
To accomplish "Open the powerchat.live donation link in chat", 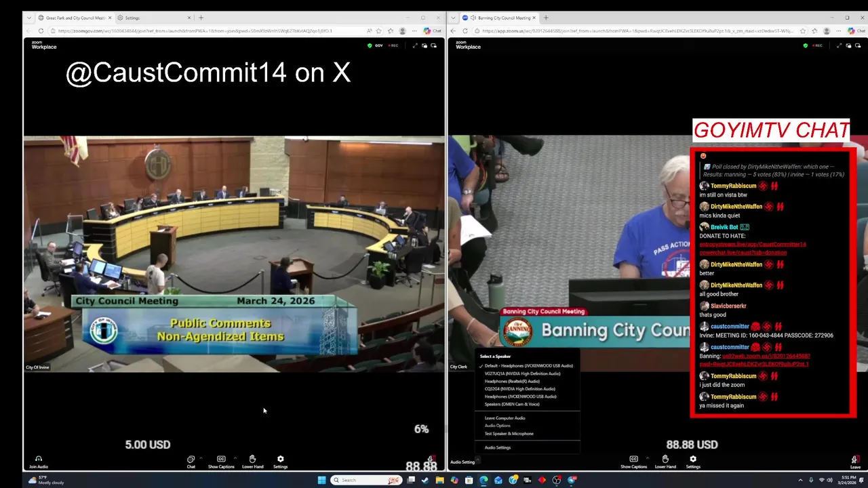I will tap(743, 252).
